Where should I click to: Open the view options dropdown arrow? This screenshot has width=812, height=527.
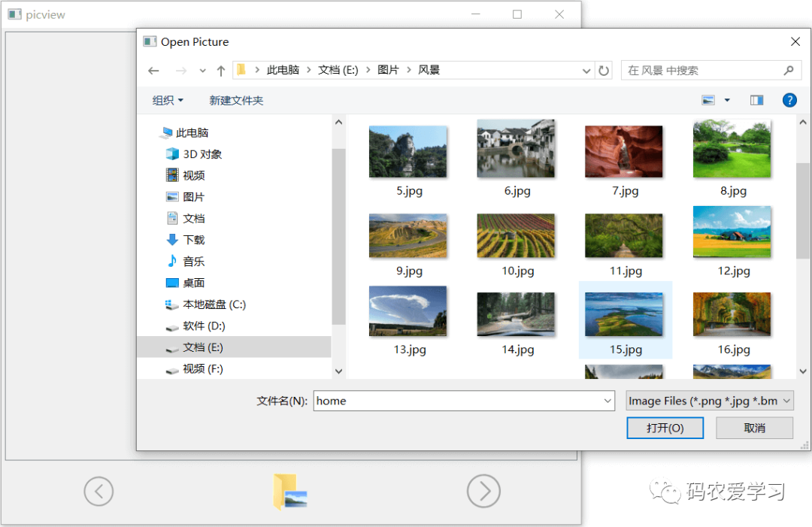pyautogui.click(x=727, y=100)
